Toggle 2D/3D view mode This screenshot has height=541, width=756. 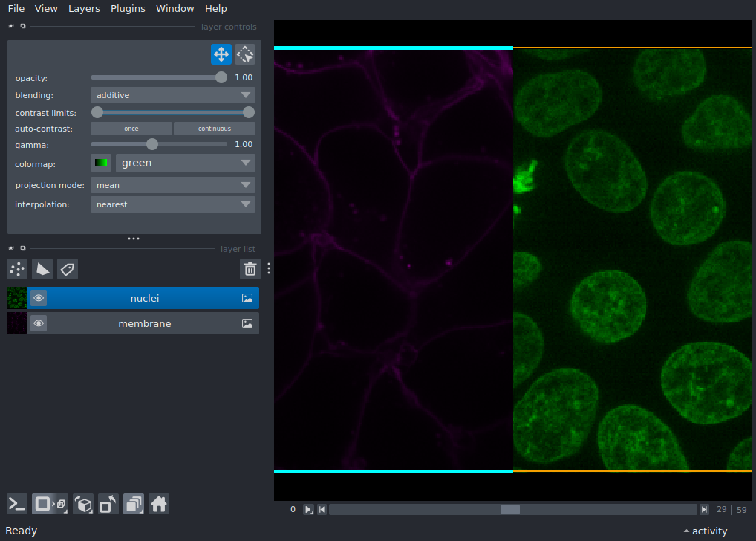click(50, 505)
